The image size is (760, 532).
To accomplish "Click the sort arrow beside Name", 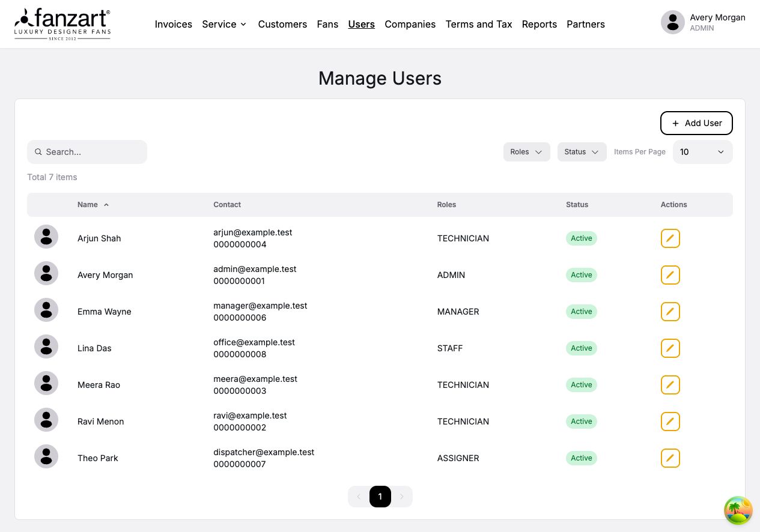I will (106, 205).
